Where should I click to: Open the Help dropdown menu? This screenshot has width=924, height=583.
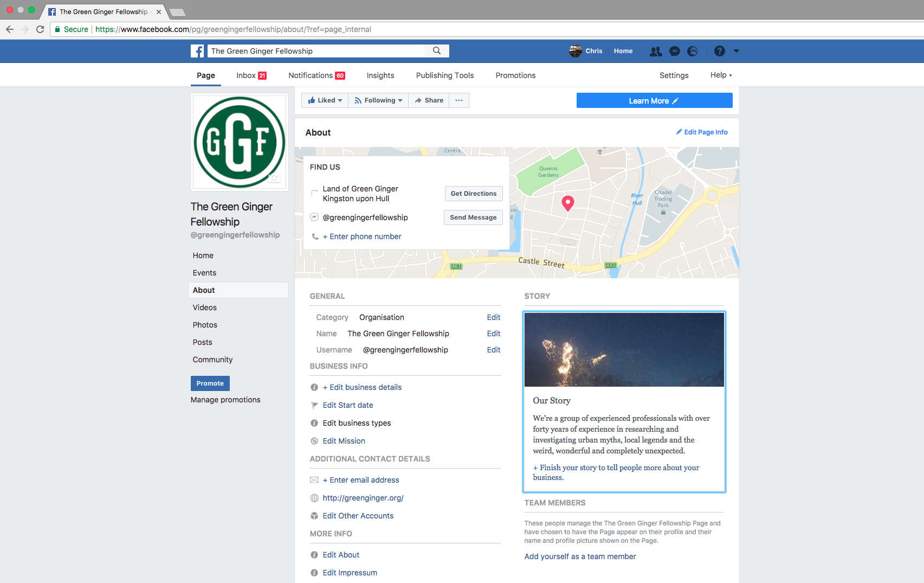[721, 75]
